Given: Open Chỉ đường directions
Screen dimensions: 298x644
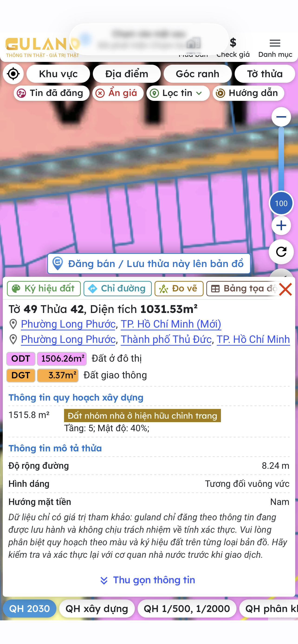Looking at the screenshot, I should coord(118,288).
